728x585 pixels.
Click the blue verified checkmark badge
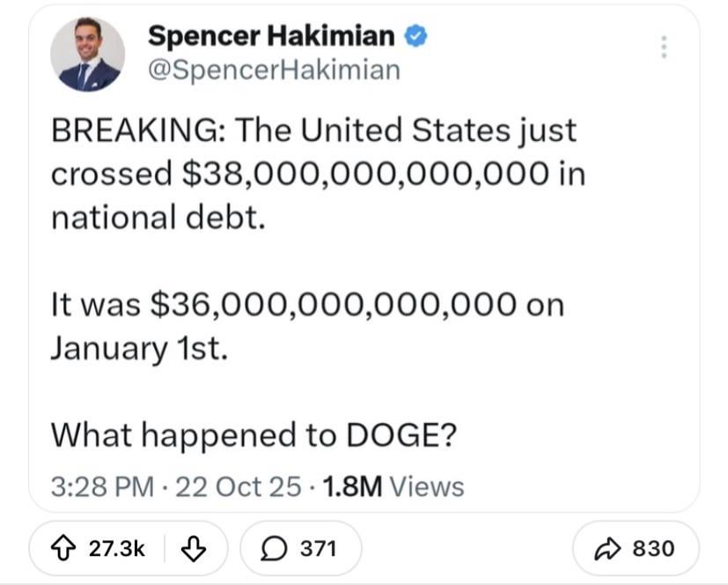[x=415, y=36]
